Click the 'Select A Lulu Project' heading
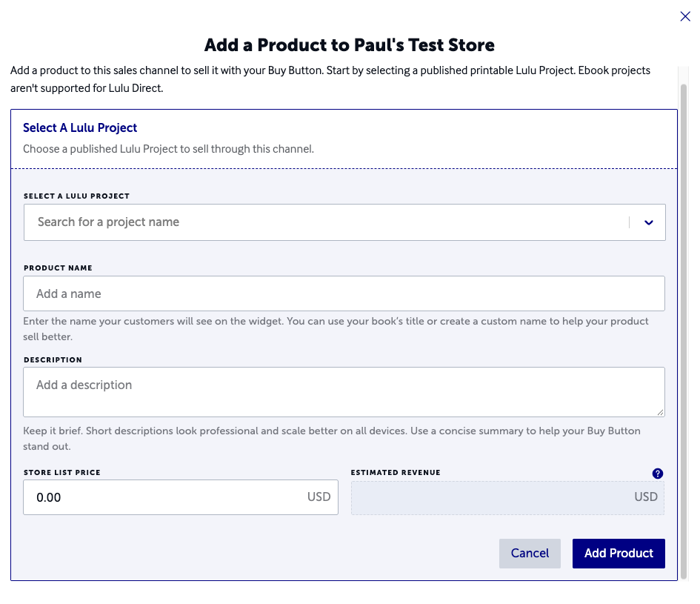This screenshot has width=700, height=604. 80,127
